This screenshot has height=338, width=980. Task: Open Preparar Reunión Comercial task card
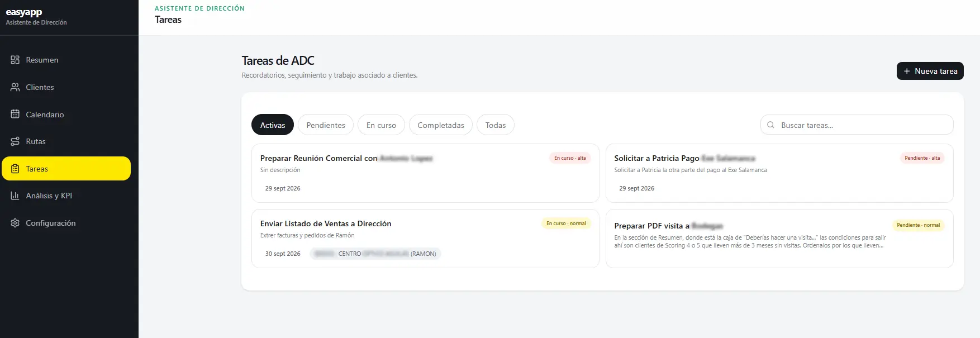425,173
